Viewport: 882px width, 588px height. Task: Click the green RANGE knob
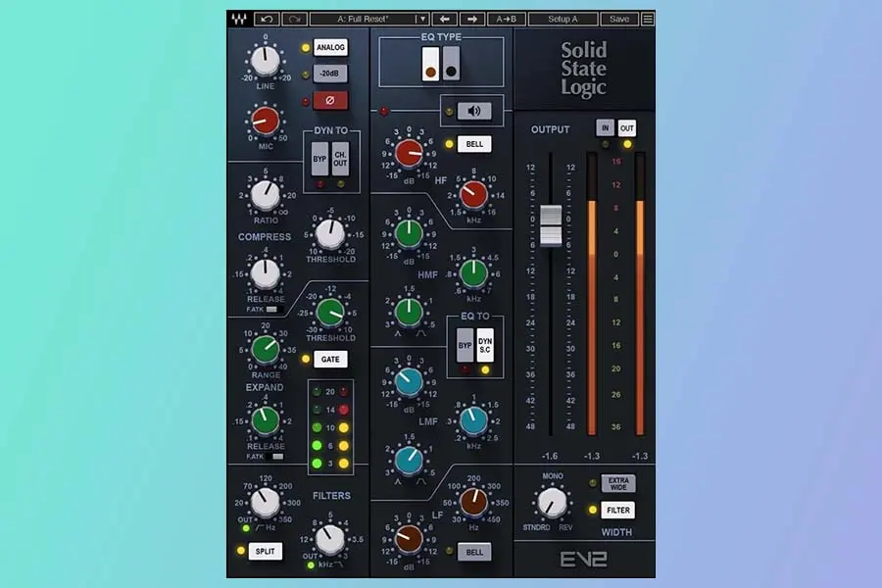pyautogui.click(x=265, y=349)
